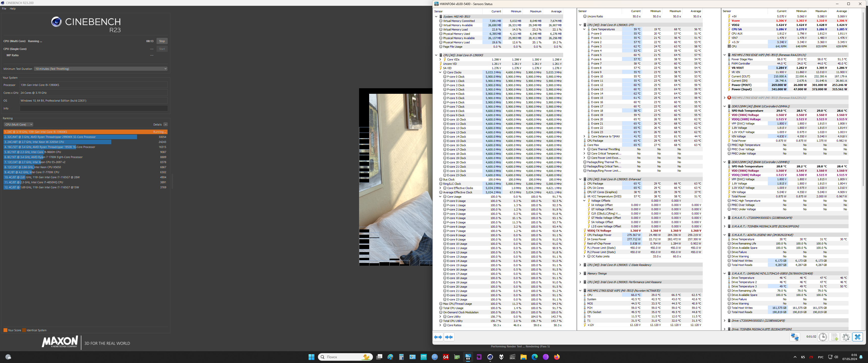The width and height of the screenshot is (868, 363).
Task: Click the clock reset-timer icon
Action: (x=823, y=337)
